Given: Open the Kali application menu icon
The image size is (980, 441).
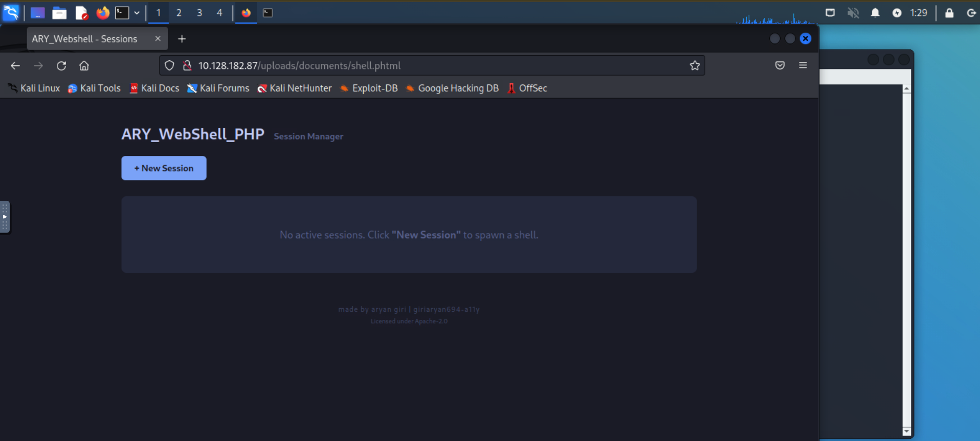Looking at the screenshot, I should click(11, 13).
